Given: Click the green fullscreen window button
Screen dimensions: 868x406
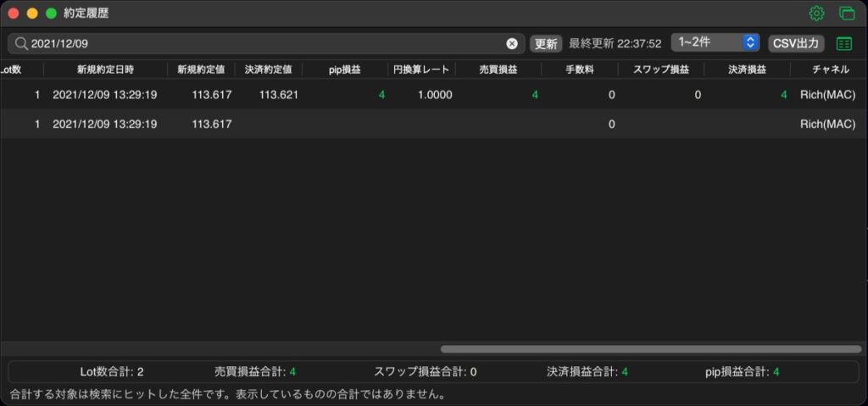Looking at the screenshot, I should 51,14.
